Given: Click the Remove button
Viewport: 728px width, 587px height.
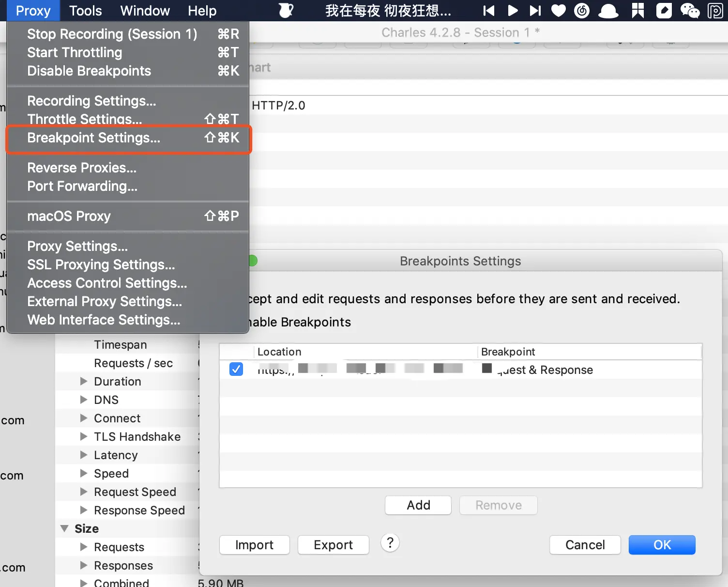Looking at the screenshot, I should pyautogui.click(x=499, y=505).
